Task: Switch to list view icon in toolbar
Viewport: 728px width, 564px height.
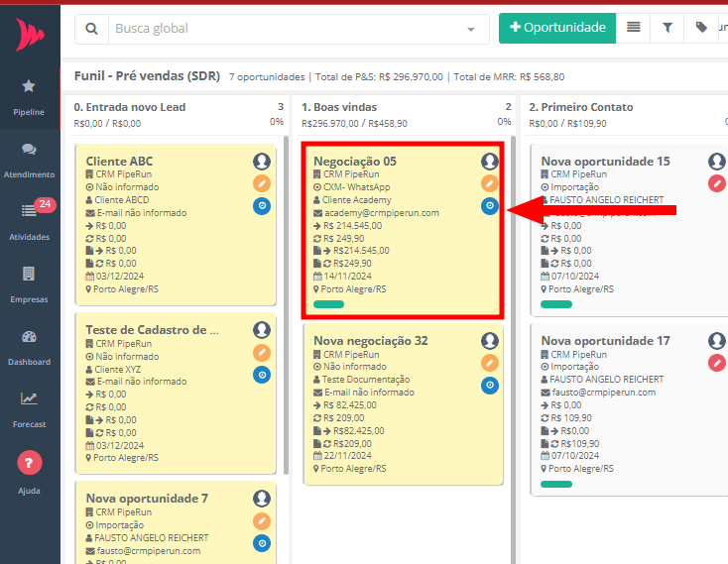Action: pos(634,28)
